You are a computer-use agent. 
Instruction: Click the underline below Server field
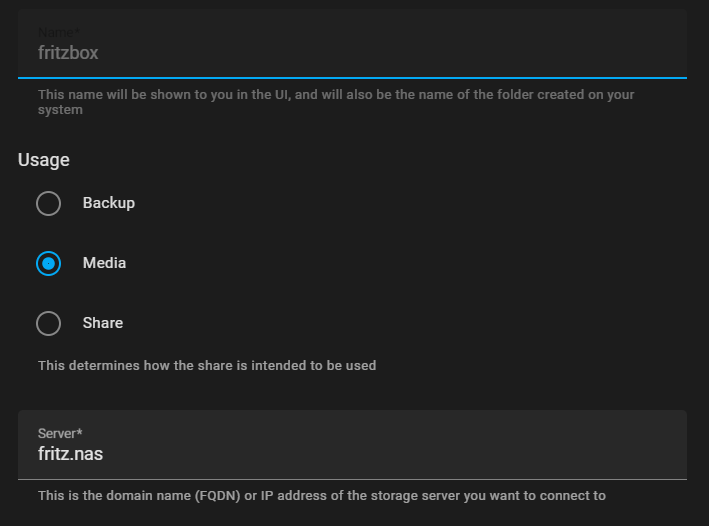pos(352,479)
